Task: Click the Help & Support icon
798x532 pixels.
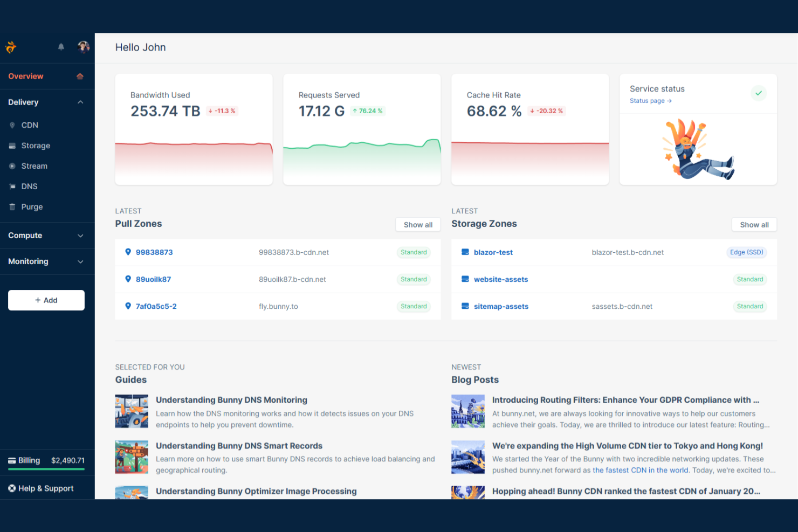Action: point(11,488)
